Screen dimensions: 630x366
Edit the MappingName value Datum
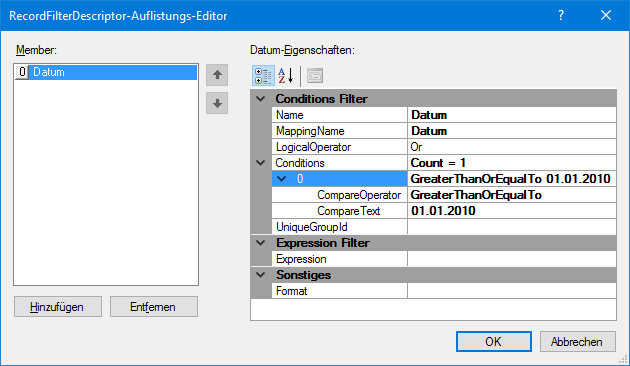click(512, 131)
